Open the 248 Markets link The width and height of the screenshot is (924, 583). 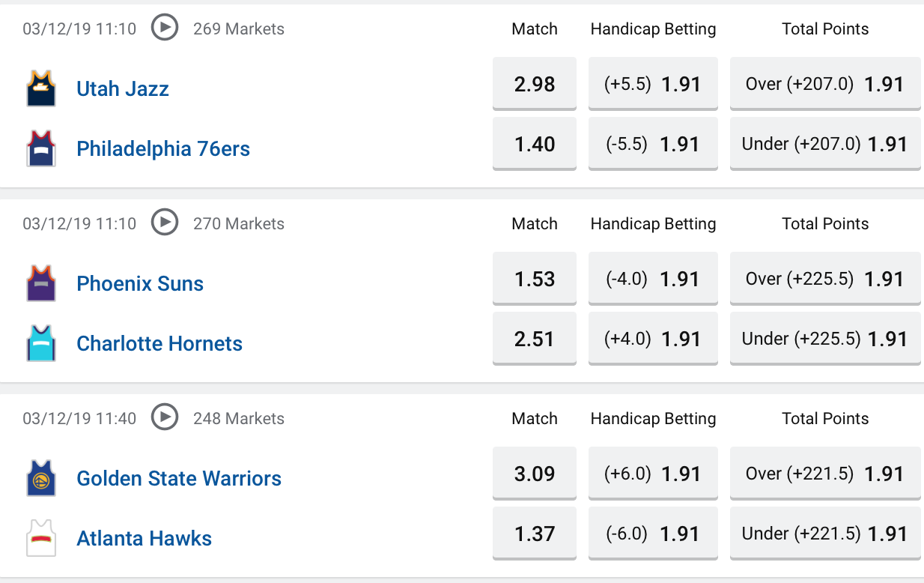239,418
